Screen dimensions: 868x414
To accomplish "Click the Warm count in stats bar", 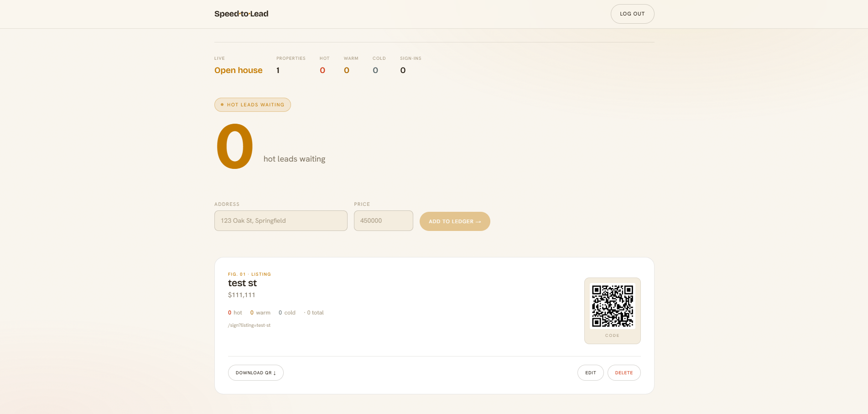I will click(347, 70).
